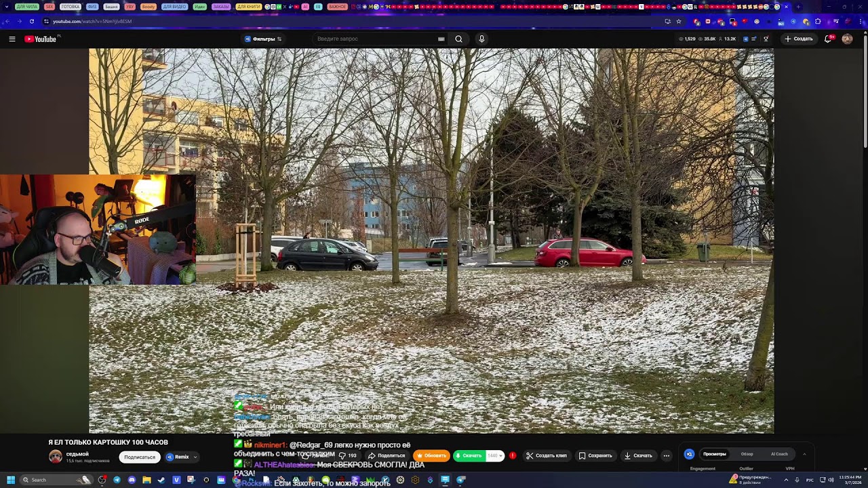
Task: Click the Windows taskbar Search box
Action: [56, 480]
